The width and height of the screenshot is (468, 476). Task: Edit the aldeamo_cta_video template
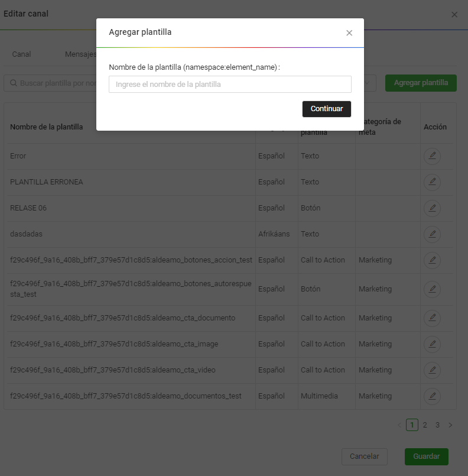tap(432, 370)
